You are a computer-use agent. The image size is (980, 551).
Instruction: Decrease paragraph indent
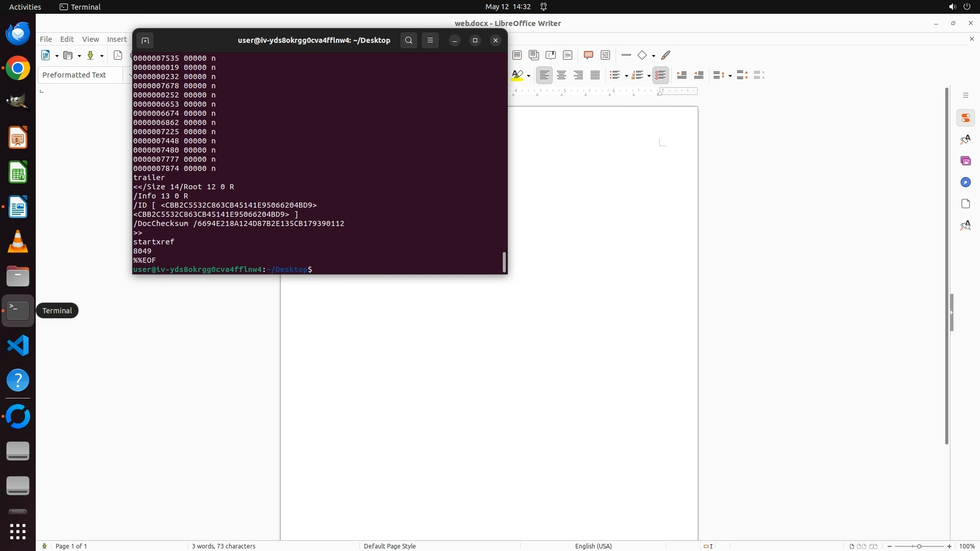(x=699, y=75)
